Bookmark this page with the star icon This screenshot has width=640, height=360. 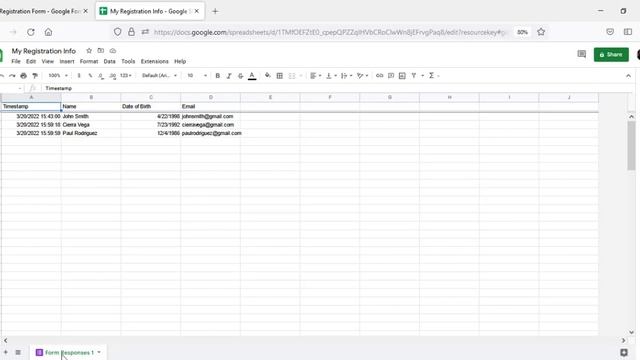541,32
